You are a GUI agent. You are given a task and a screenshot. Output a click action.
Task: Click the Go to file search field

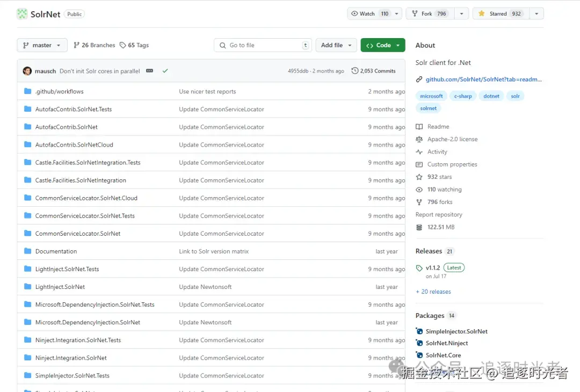pos(263,45)
